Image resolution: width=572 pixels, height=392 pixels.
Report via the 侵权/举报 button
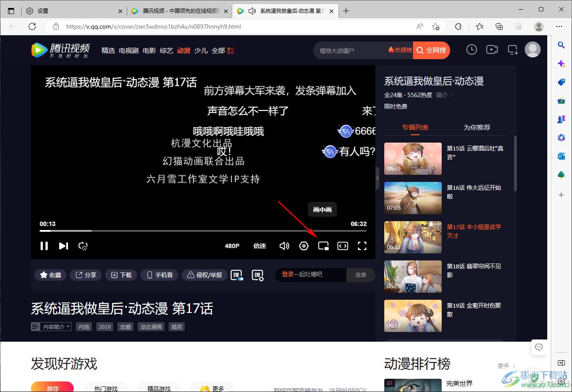pyautogui.click(x=205, y=275)
